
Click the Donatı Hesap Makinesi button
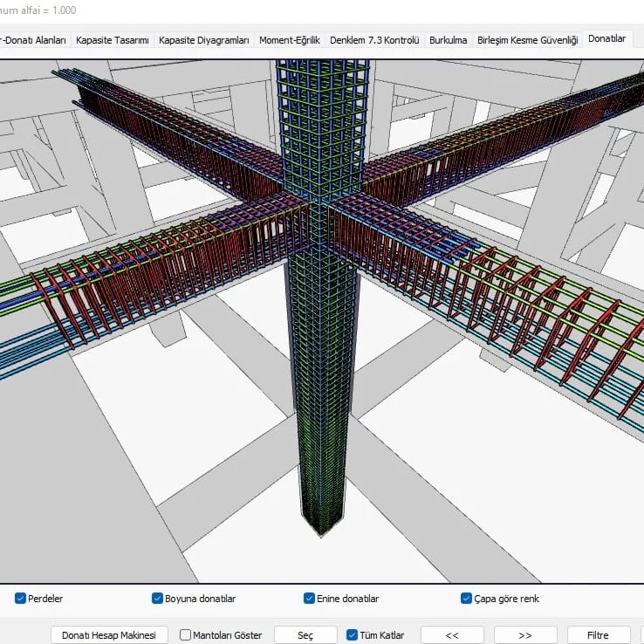pyautogui.click(x=109, y=635)
